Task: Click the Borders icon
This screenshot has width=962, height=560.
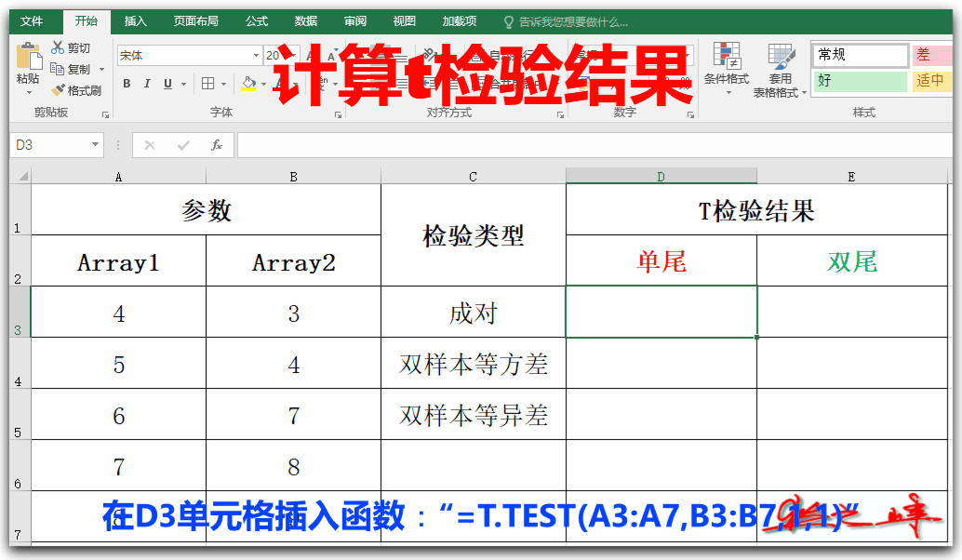Action: click(x=208, y=84)
